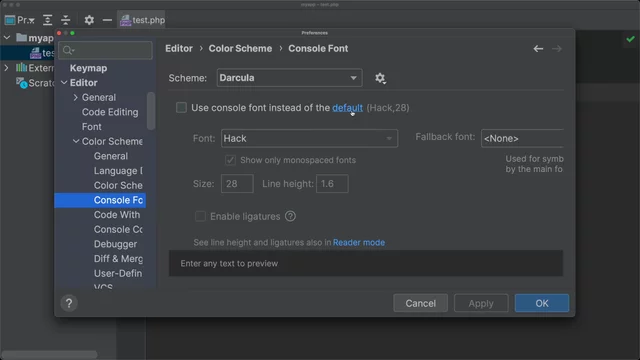This screenshot has width=640, height=360.
Task: Click the myapp folder icon
Action: (22, 38)
